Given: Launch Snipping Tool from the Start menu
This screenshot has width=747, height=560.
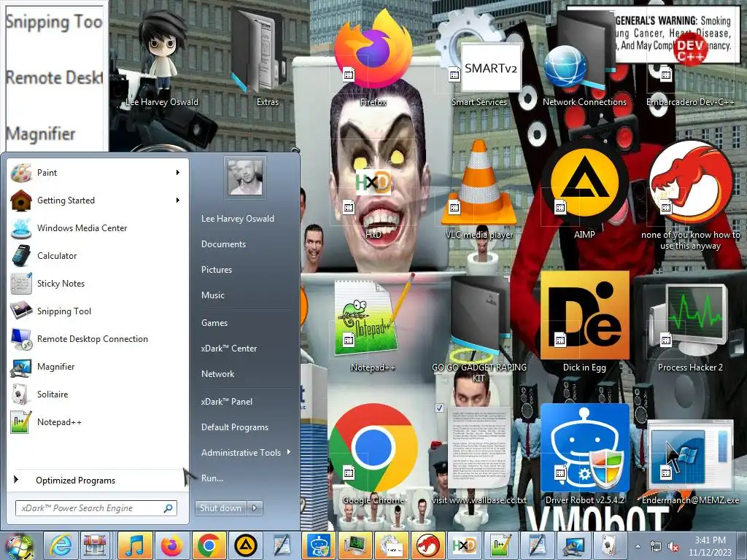Looking at the screenshot, I should 98,311.
